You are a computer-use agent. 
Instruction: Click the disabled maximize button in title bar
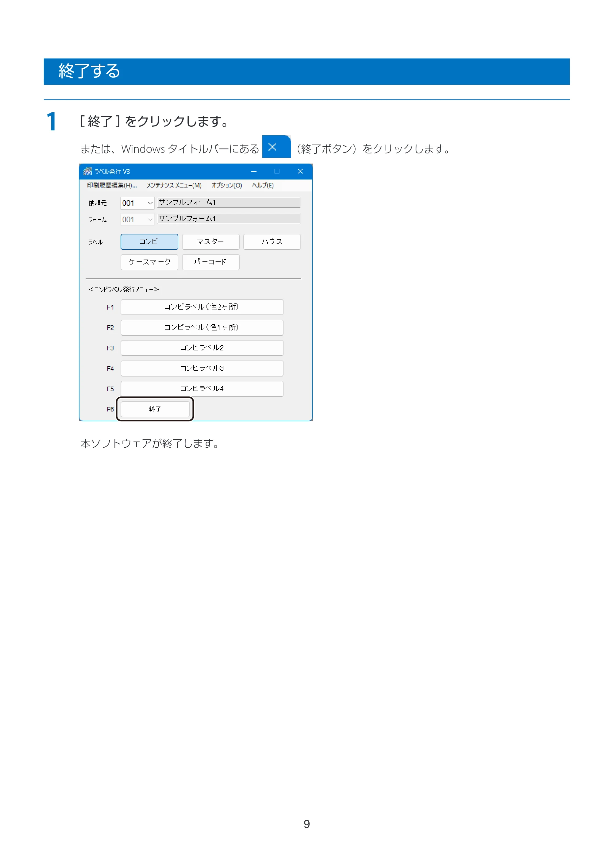(x=277, y=172)
